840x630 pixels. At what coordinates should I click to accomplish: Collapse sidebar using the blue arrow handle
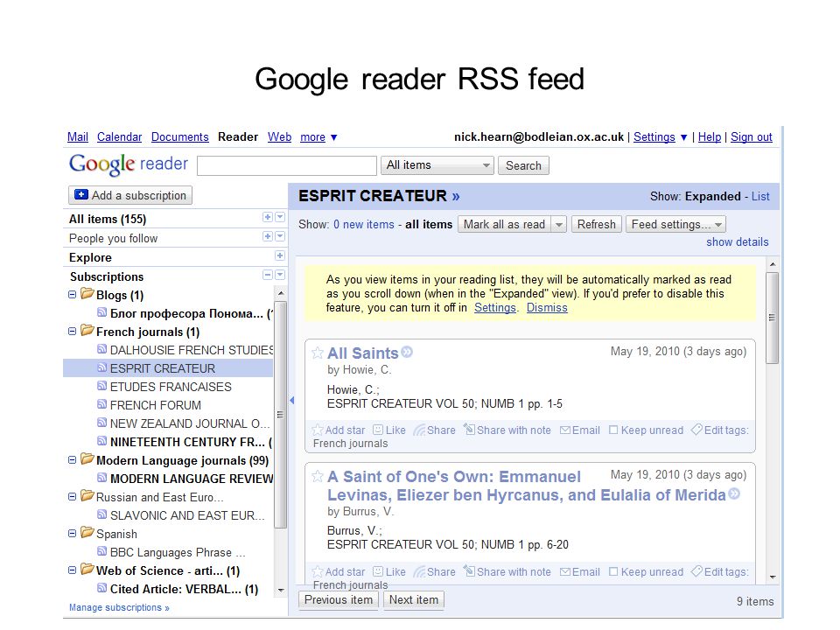[x=292, y=400]
